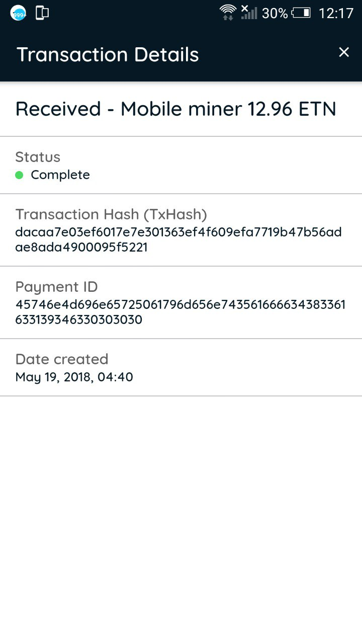Tap the dual-screen icon in status bar

42,13
